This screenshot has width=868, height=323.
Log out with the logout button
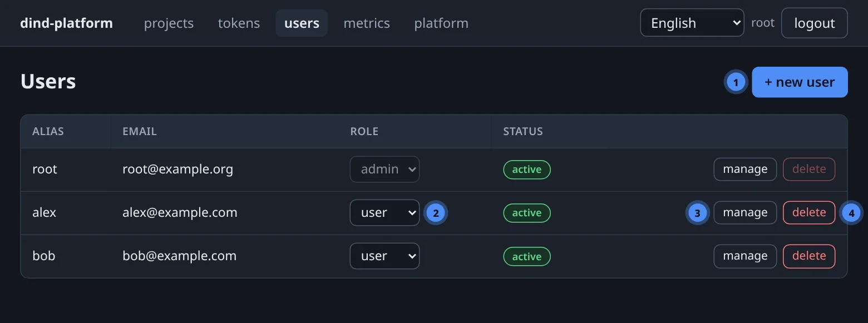(815, 23)
